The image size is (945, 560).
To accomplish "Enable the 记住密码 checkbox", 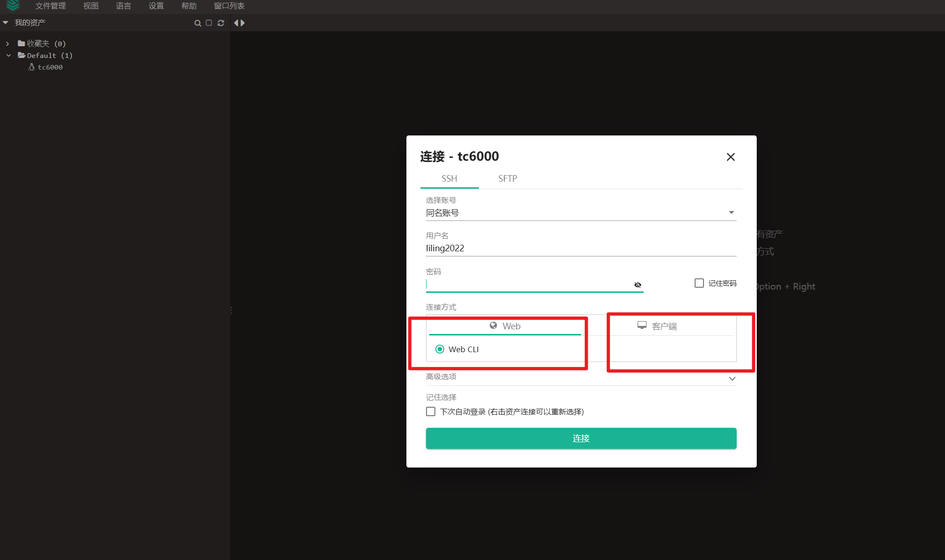I will click(699, 283).
